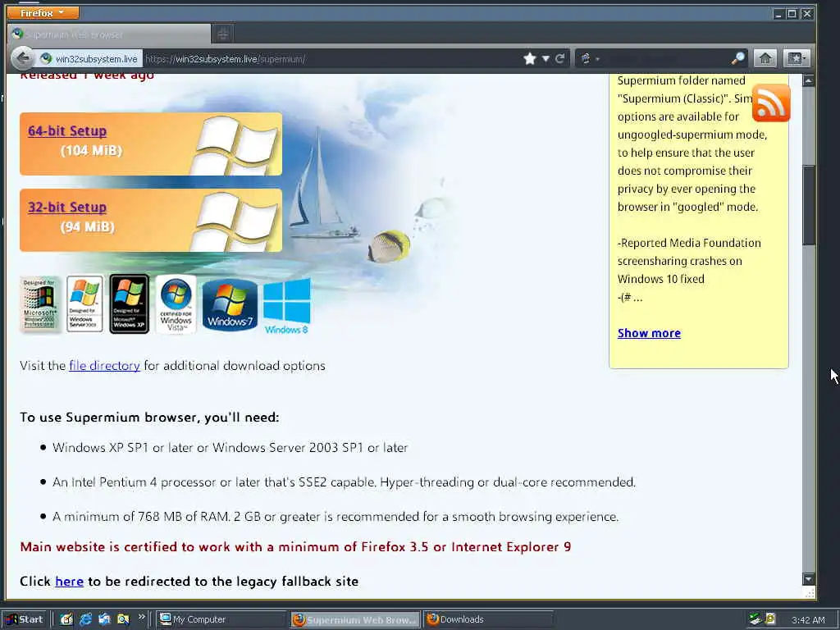Open the Windows Start menu
Image resolution: width=840 pixels, height=630 pixels.
click(x=25, y=619)
